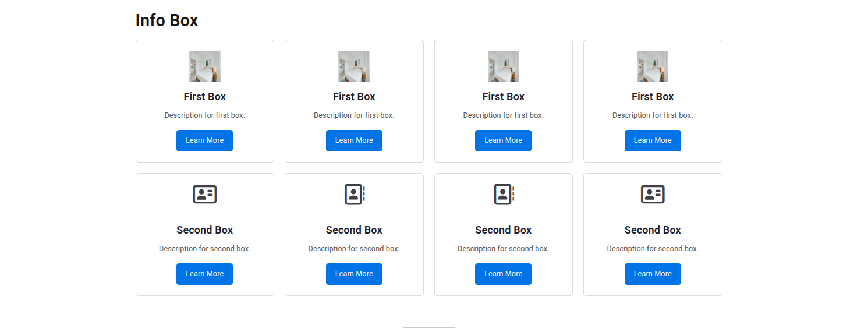Open the bedroom image in the first First Box card

pos(205,66)
